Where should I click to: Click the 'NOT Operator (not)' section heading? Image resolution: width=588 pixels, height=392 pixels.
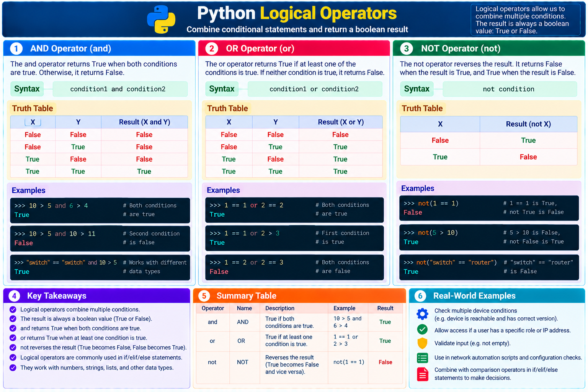(461, 49)
